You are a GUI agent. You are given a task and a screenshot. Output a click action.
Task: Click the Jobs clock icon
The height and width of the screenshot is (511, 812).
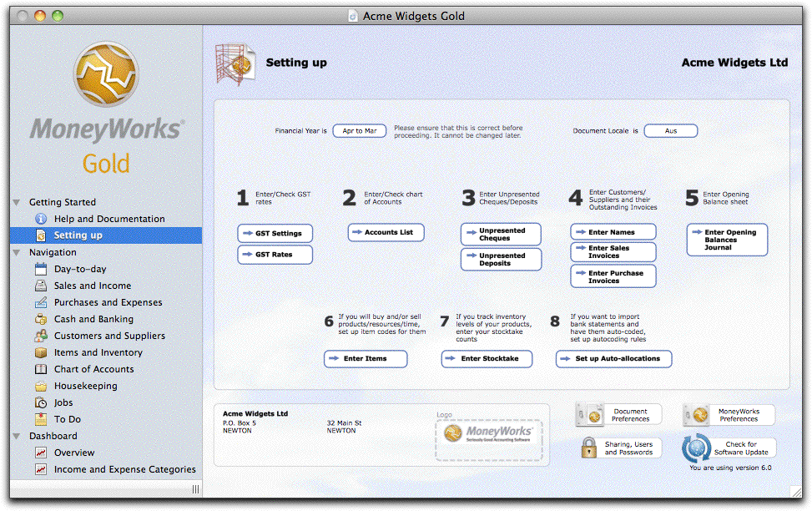click(41, 402)
